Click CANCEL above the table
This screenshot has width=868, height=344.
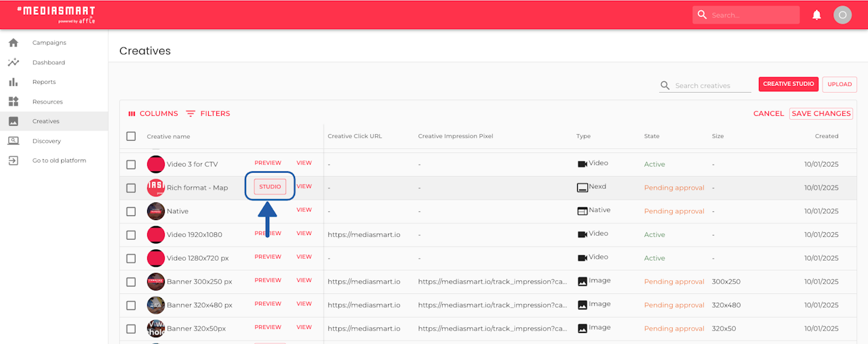[x=768, y=114]
